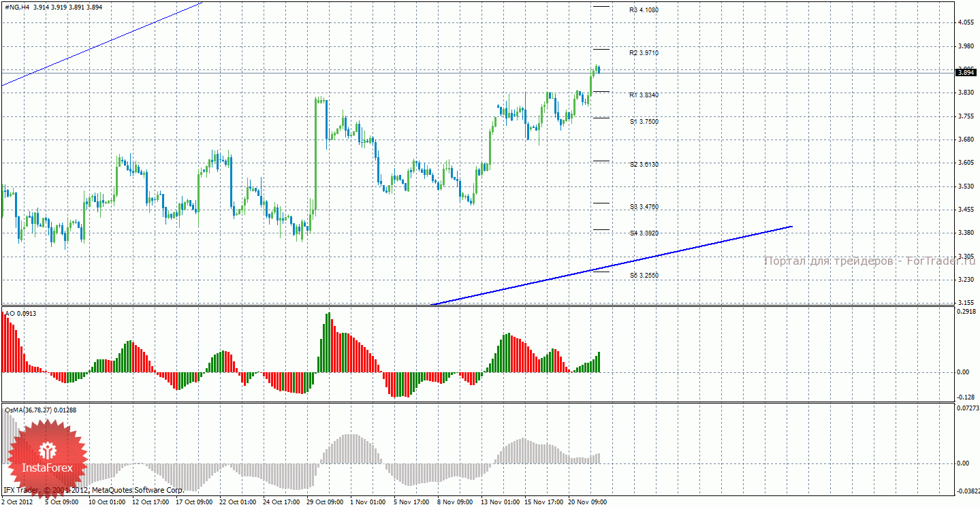Click the 20 Nov 09:00 time label
The width and height of the screenshot is (980, 507).
click(x=586, y=502)
